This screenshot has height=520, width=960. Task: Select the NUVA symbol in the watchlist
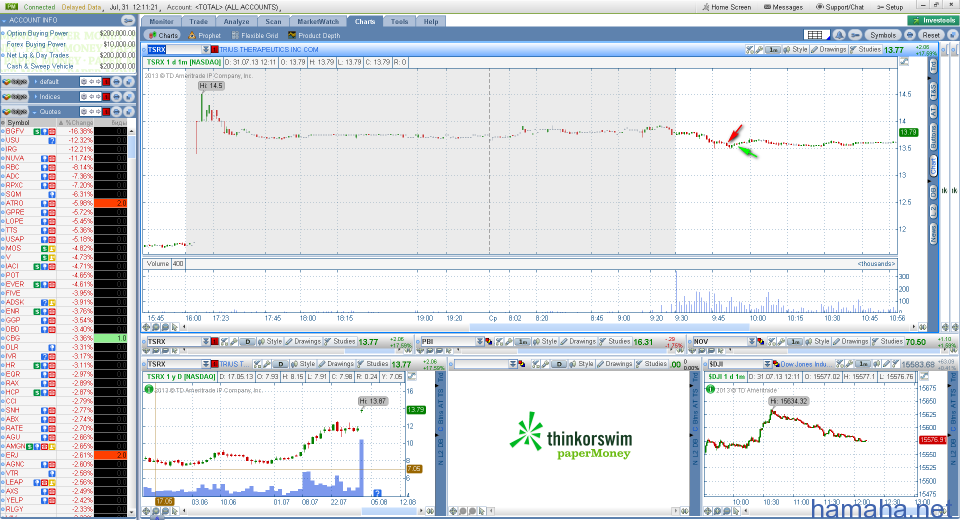pos(15,158)
